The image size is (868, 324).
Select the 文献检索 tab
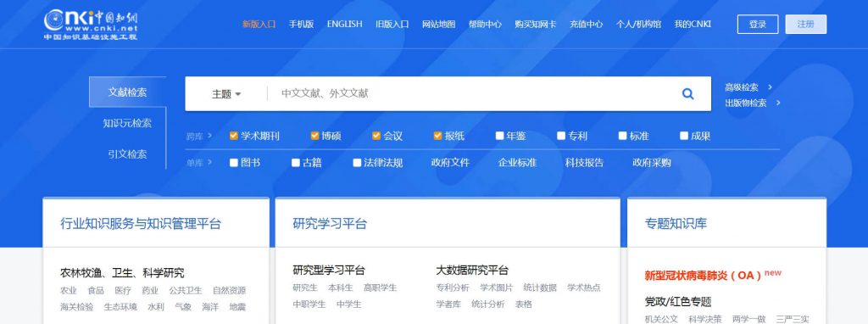(127, 92)
